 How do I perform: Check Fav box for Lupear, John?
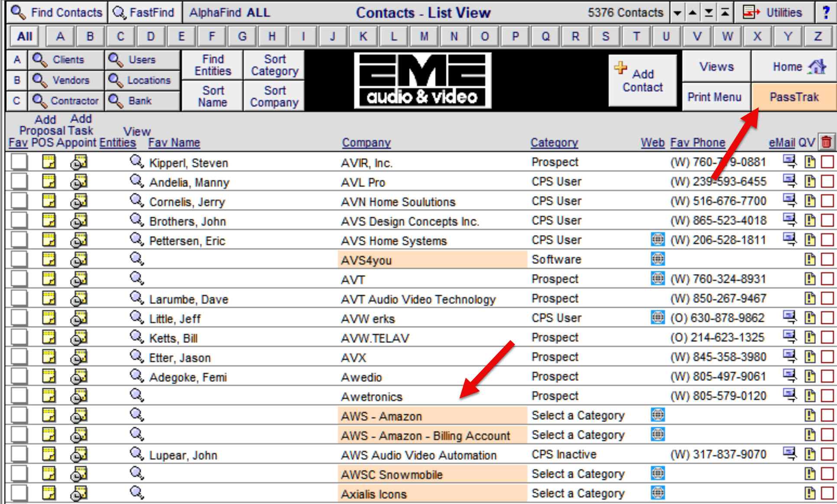pos(19,454)
